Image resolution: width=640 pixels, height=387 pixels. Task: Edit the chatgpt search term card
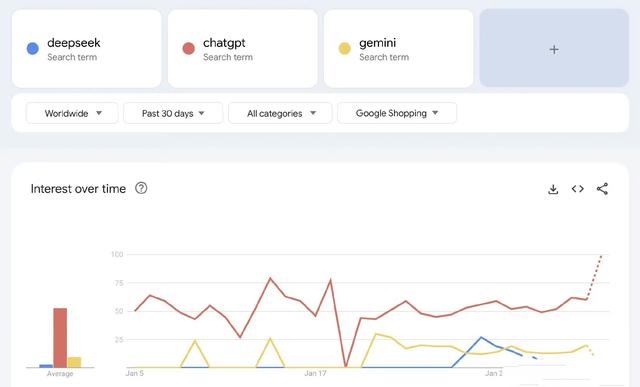[x=242, y=49]
